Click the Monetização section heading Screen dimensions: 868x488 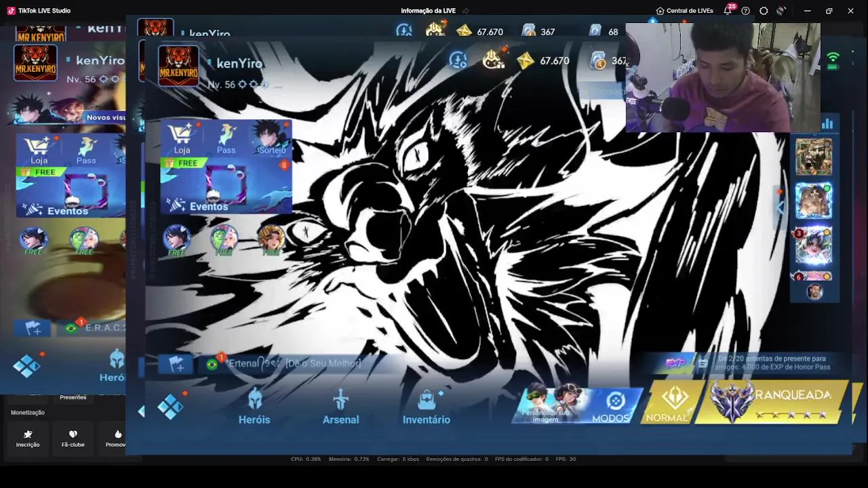28,412
